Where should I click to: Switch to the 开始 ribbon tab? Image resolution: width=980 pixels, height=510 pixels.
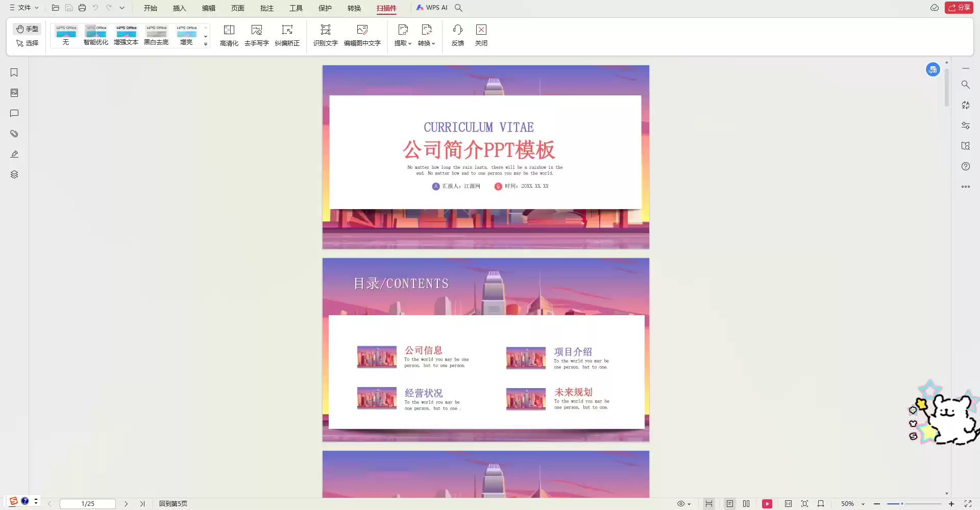click(150, 8)
